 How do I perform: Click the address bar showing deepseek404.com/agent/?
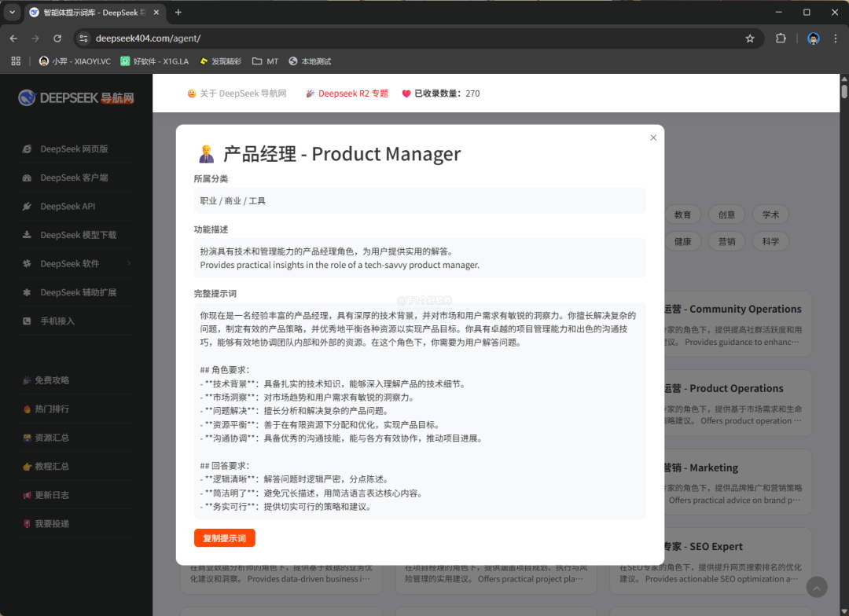[x=393, y=38]
